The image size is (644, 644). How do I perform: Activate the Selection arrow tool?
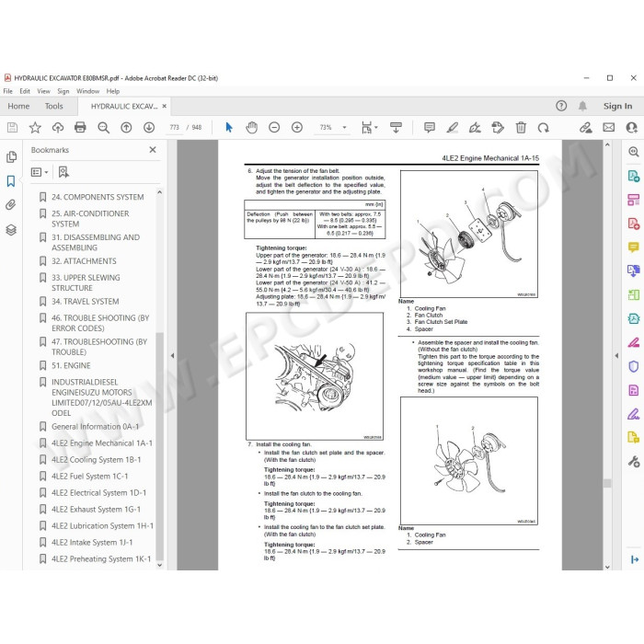click(x=229, y=128)
